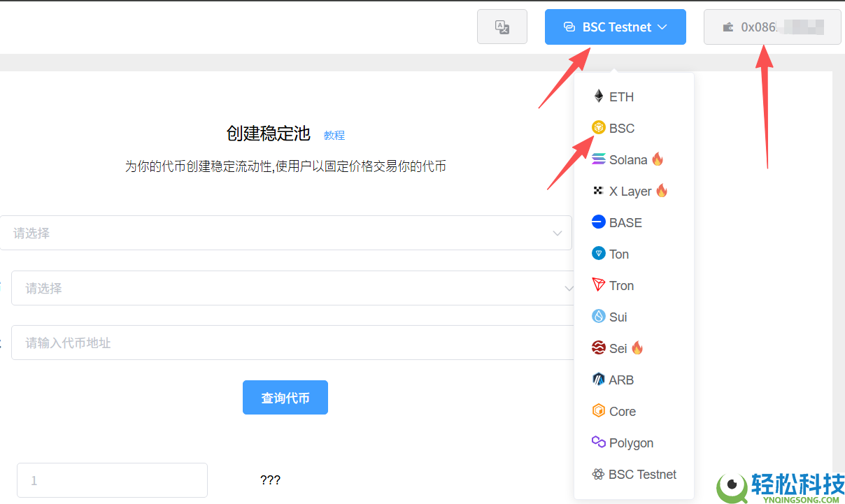
Task: Click the Solana logo icon
Action: point(598,159)
